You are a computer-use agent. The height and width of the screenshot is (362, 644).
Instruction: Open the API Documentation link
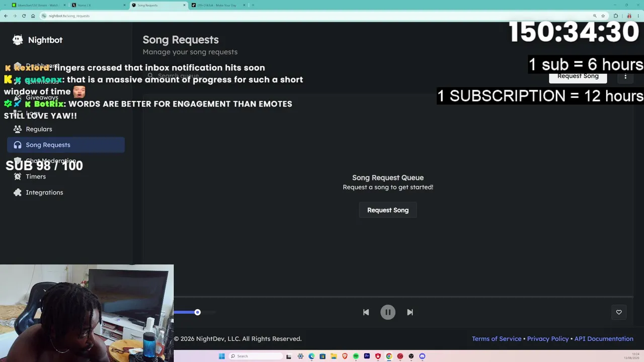[x=604, y=339]
